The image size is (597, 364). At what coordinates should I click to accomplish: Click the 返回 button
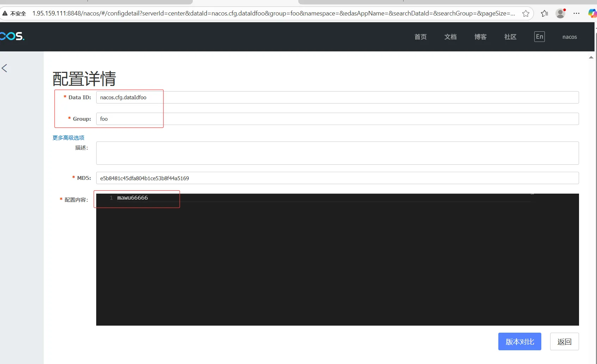[x=564, y=341]
